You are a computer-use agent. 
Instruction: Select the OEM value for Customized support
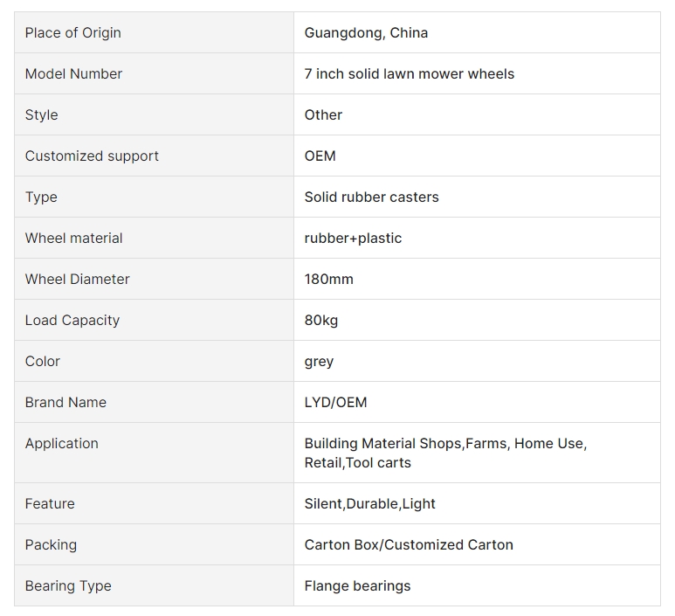pyautogui.click(x=320, y=156)
